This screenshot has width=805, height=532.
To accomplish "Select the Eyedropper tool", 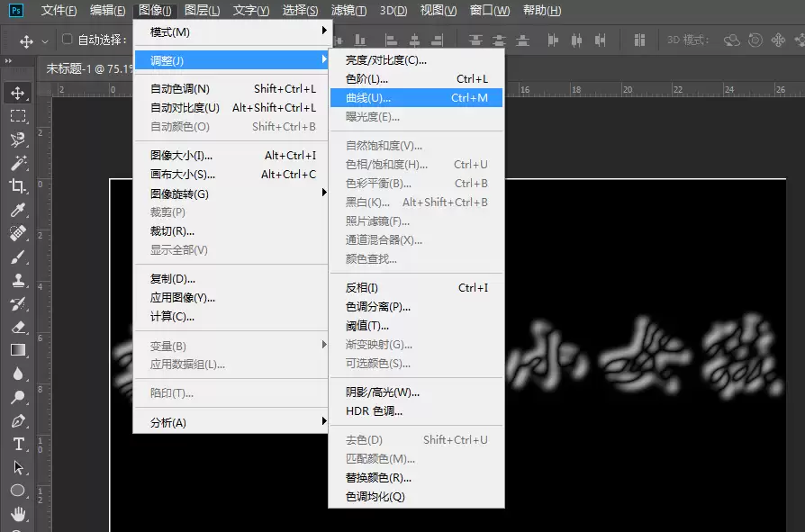I will tap(18, 210).
